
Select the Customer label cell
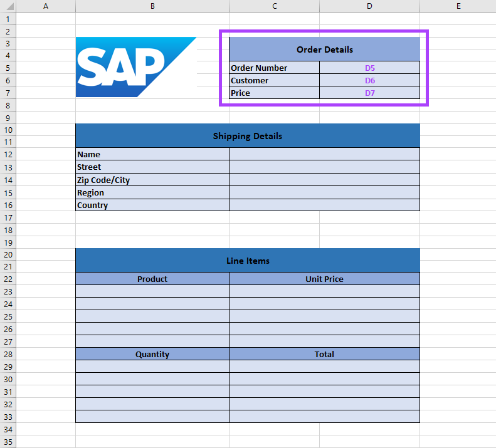[x=274, y=80]
